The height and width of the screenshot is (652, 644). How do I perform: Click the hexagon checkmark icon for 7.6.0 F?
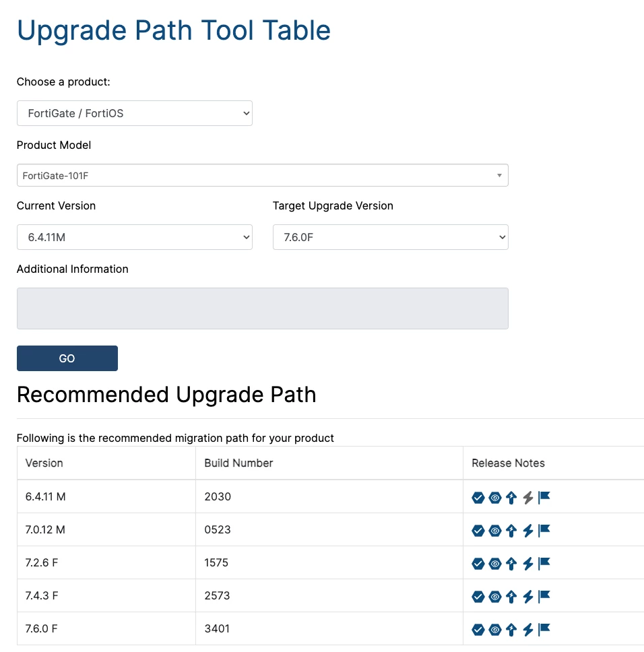[x=478, y=630]
